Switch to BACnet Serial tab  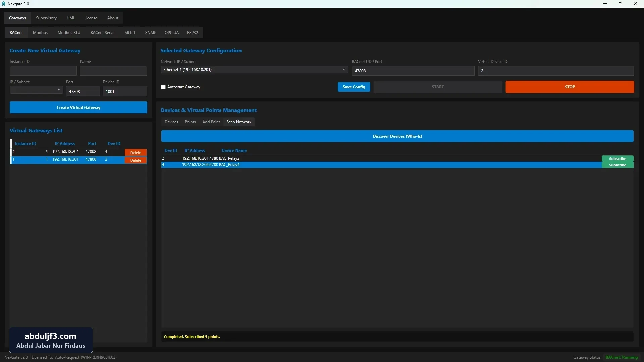pyautogui.click(x=102, y=33)
